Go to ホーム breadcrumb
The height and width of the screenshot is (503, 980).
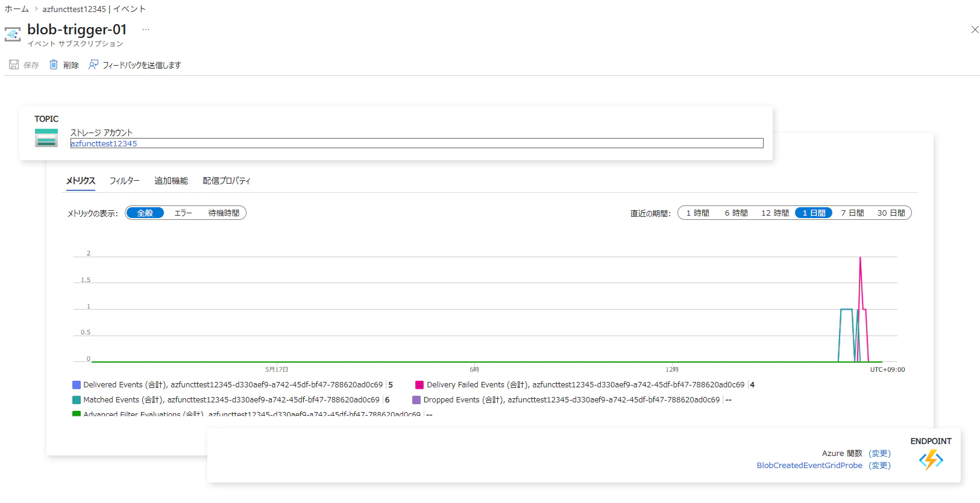17,9
